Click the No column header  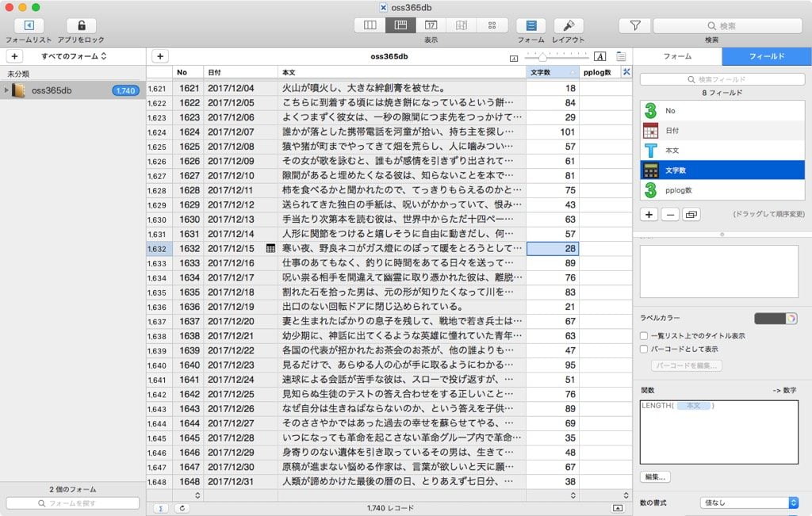point(188,72)
